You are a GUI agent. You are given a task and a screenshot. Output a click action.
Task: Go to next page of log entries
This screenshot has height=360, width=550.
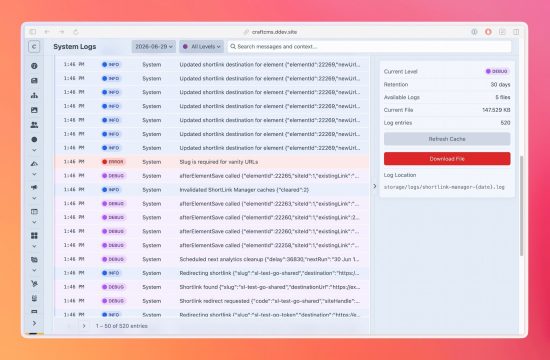(84, 326)
